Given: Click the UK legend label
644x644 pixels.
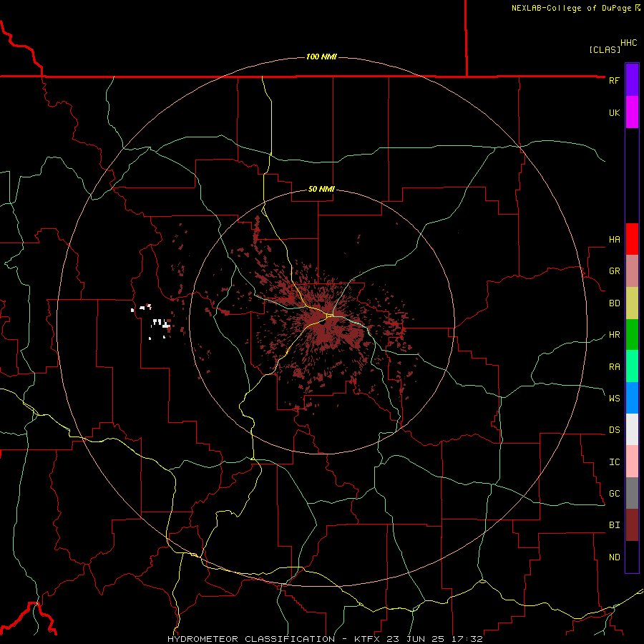Looking at the screenshot, I should click(614, 112).
